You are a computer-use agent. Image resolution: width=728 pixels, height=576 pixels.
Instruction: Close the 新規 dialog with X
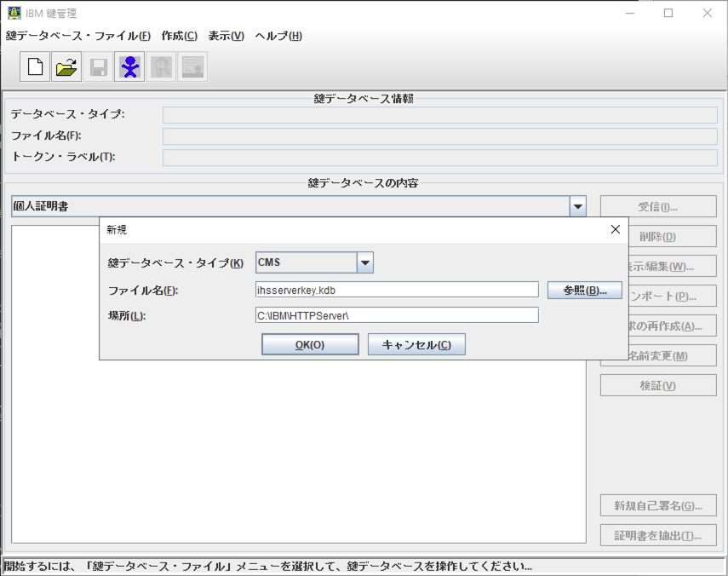pos(615,229)
